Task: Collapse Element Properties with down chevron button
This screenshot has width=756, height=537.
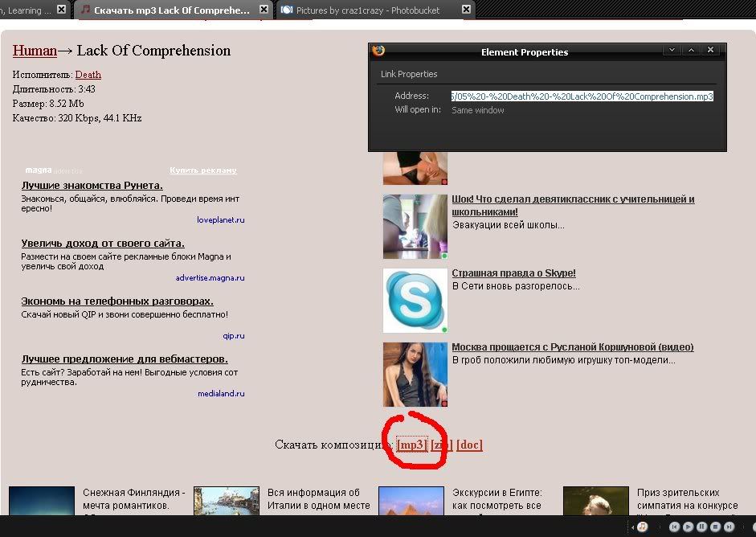Action: (x=672, y=51)
